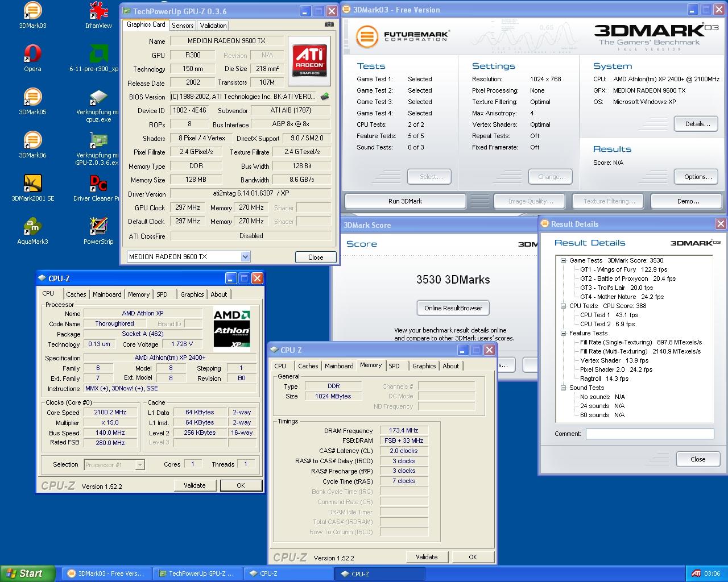This screenshot has height=582, width=728.
Task: Click OK in CPU-Z Memory window
Action: pyautogui.click(x=473, y=557)
